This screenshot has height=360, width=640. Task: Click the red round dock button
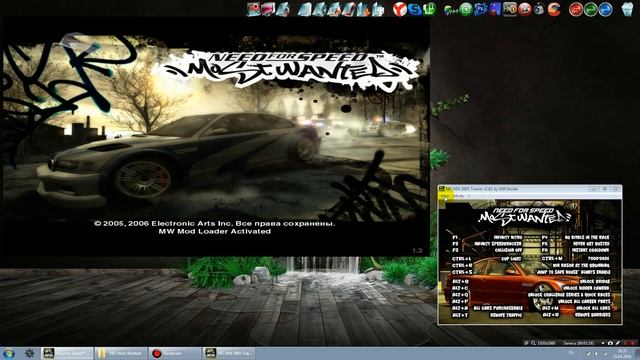(x=576, y=9)
